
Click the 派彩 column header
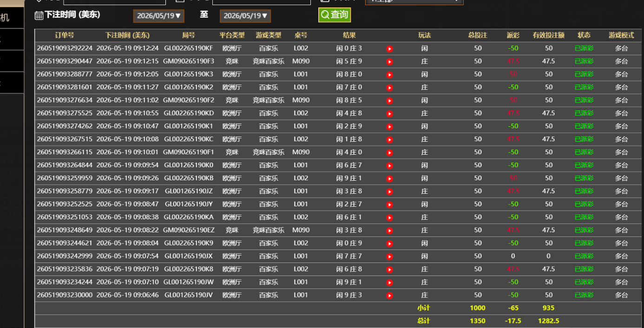[513, 35]
